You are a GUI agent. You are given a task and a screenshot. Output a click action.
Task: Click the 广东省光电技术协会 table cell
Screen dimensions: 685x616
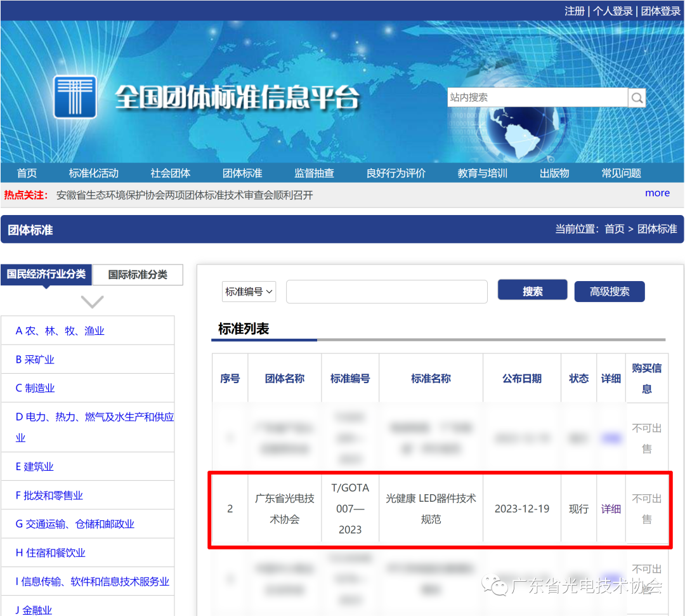pos(284,509)
